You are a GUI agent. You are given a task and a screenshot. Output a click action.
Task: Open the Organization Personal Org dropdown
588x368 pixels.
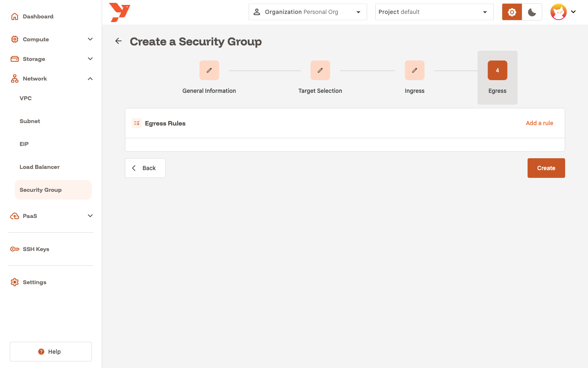(308, 12)
